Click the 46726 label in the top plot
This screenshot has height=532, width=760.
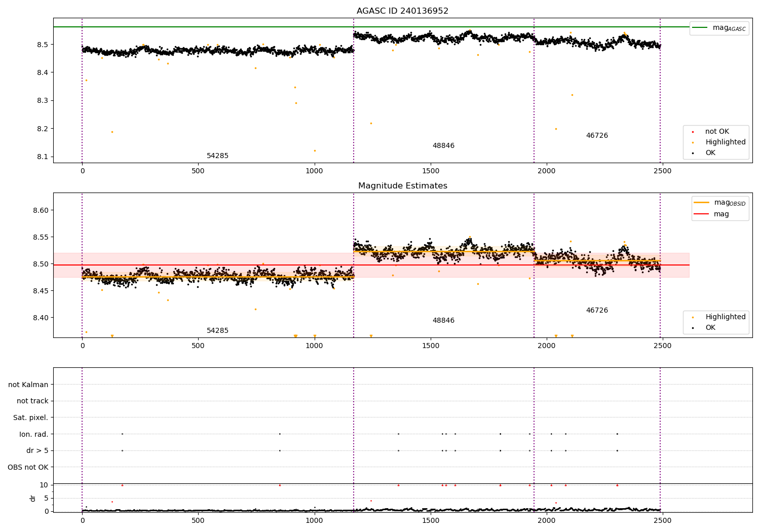(x=597, y=136)
